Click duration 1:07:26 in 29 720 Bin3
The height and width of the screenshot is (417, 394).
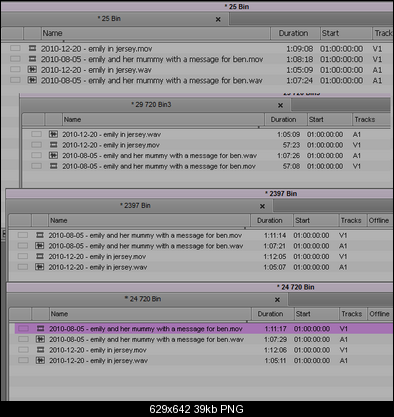click(289, 156)
